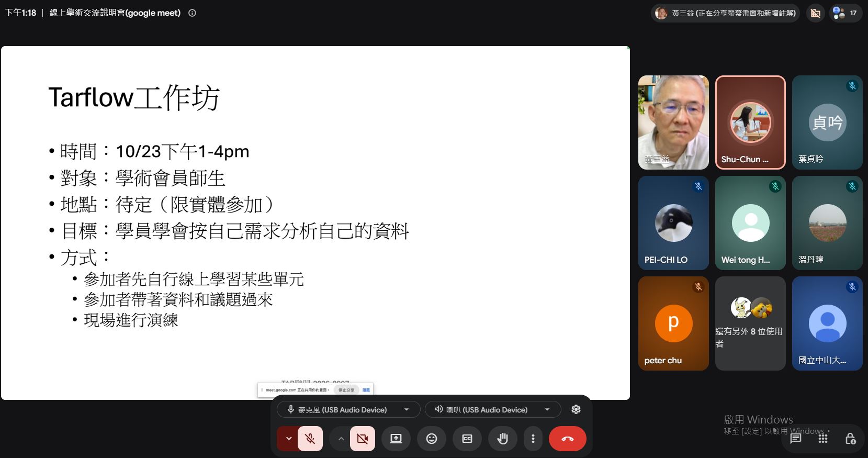Viewport: 868px width, 458px height.
Task: Open present screen share icon
Action: point(396,439)
